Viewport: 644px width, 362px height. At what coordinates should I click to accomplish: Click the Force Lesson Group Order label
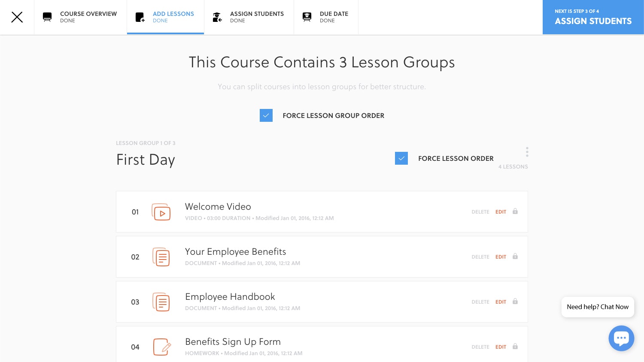tap(334, 116)
